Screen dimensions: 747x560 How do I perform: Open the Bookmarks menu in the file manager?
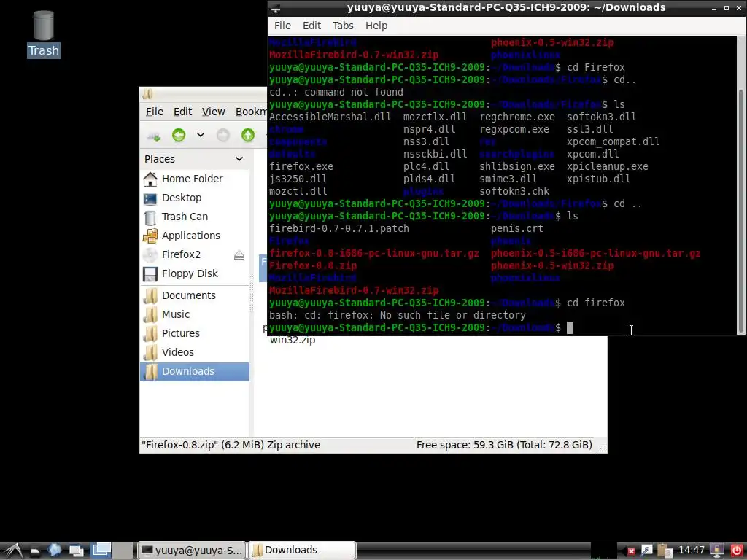(x=251, y=112)
